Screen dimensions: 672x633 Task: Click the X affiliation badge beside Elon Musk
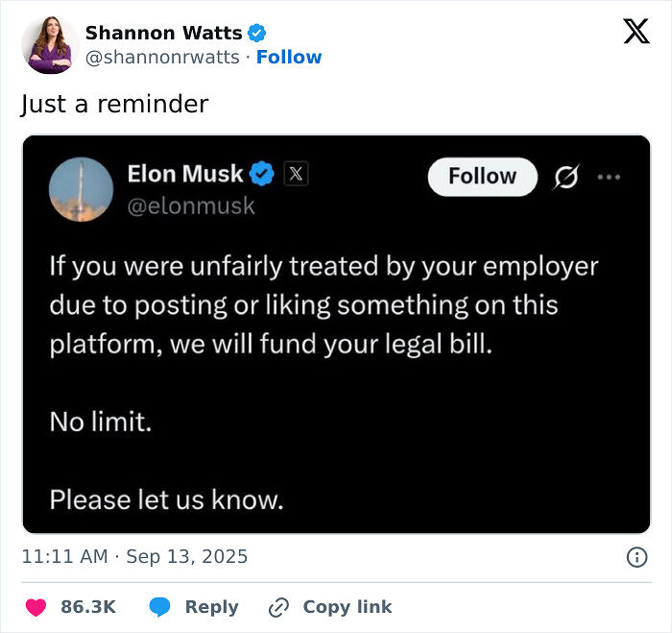coord(296,174)
